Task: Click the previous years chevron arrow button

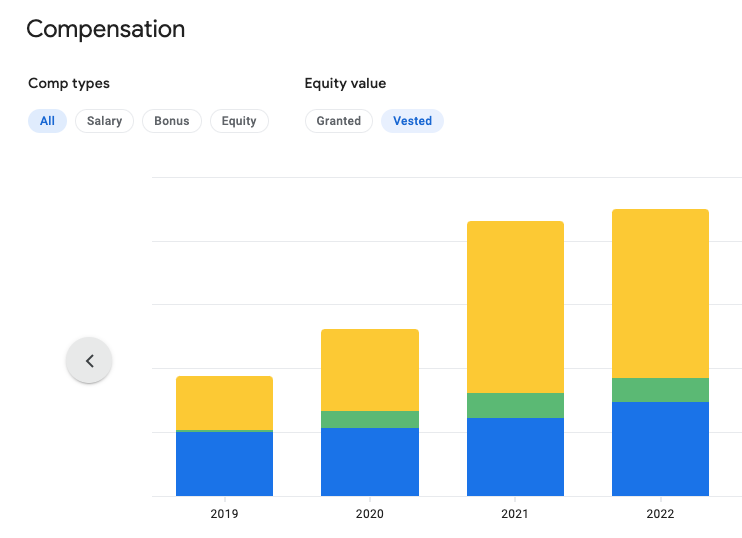Action: click(89, 361)
